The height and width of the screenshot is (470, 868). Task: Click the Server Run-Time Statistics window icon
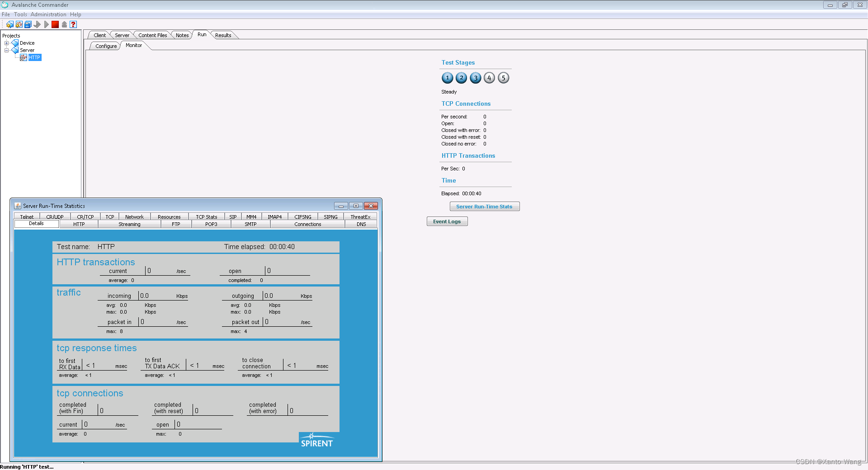(18, 206)
